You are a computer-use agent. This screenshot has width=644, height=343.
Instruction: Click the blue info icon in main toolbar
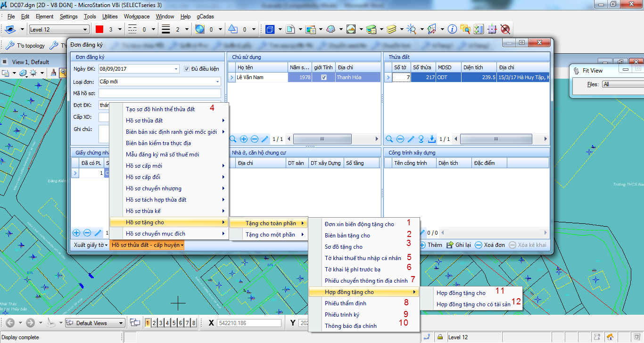[452, 29]
